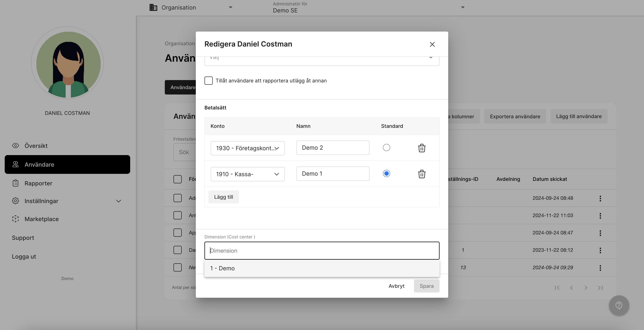The height and width of the screenshot is (330, 644).
Task: Open row menu for 2024-09-24 08:47 entry
Action: [600, 233]
